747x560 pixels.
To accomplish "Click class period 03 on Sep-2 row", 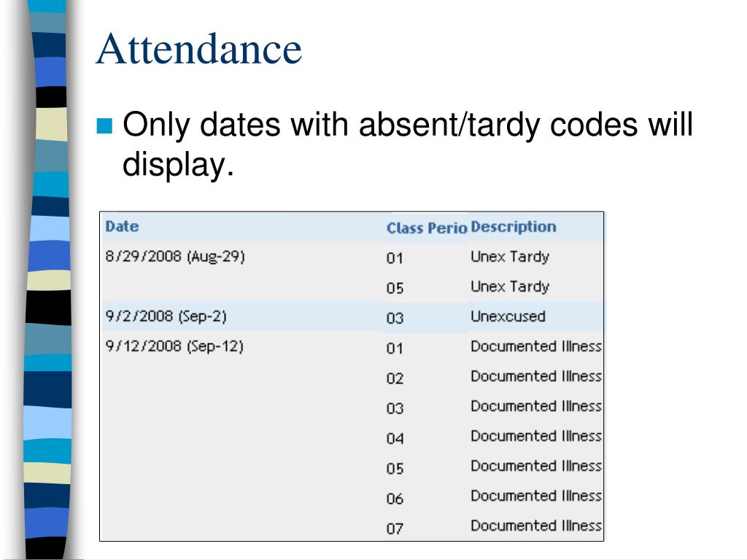I will click(395, 318).
